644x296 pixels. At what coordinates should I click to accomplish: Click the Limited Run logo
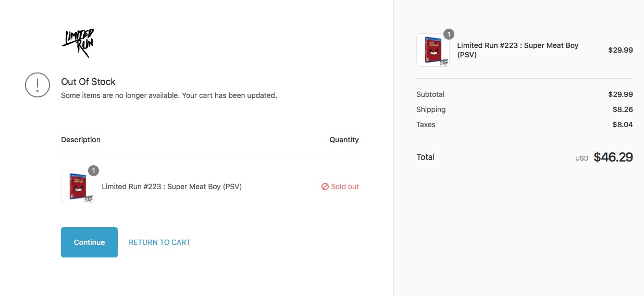pos(78,43)
